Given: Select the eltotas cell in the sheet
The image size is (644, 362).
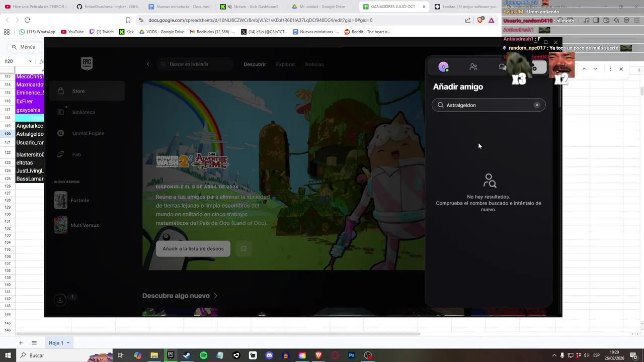Looking at the screenshot, I should click(x=30, y=163).
